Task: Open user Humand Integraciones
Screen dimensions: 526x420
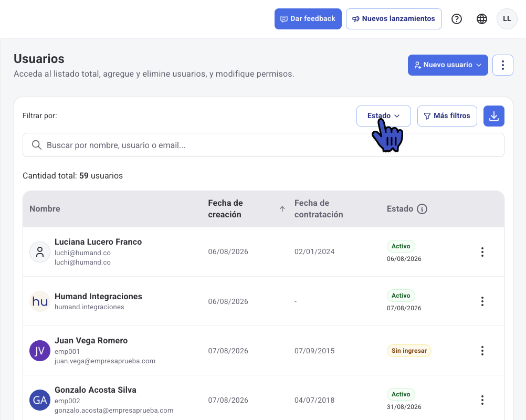Action: (98, 297)
